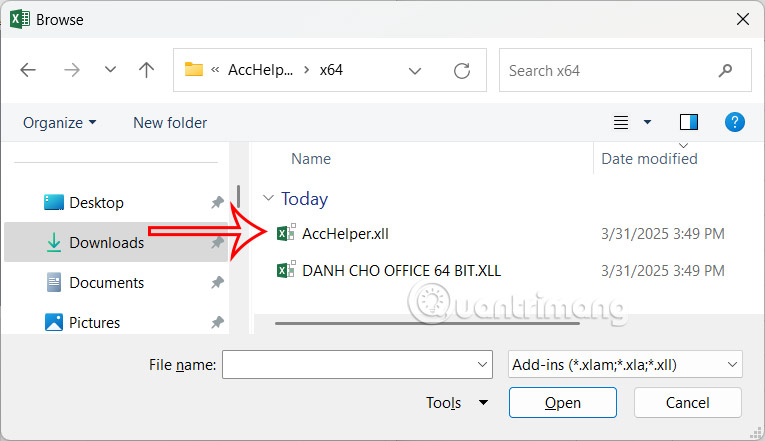Select AccHelp... breadcrumb in address bar
765x441 pixels.
tap(261, 70)
